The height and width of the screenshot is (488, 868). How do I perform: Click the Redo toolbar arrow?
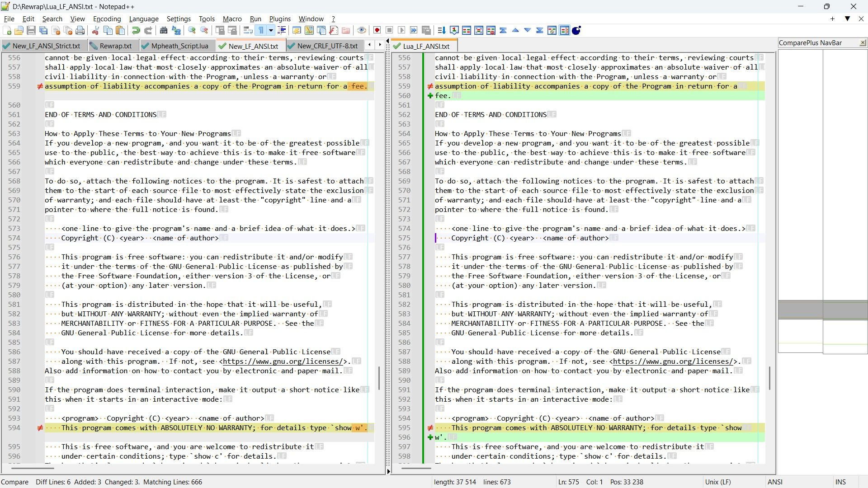coord(148,30)
